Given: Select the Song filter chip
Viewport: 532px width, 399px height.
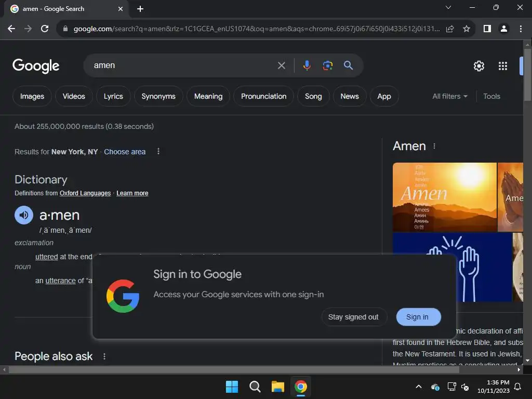Looking at the screenshot, I should click(313, 96).
